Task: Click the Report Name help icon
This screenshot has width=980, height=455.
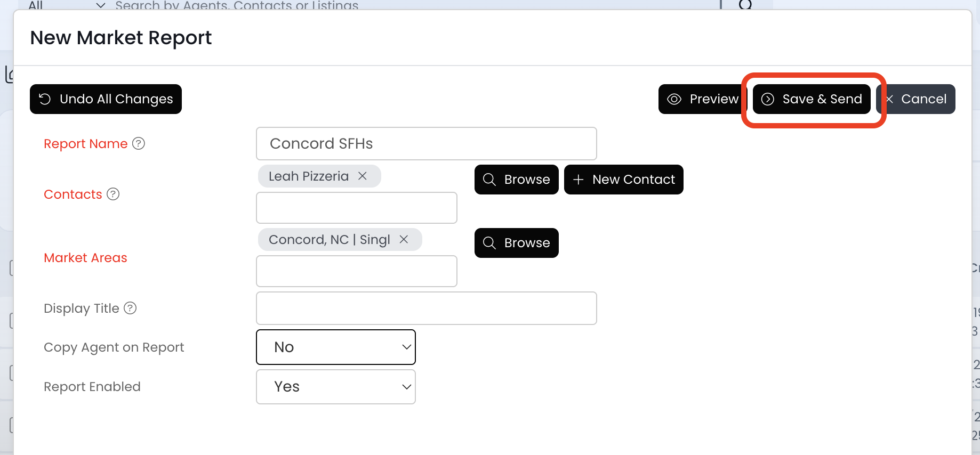Action: tap(139, 143)
